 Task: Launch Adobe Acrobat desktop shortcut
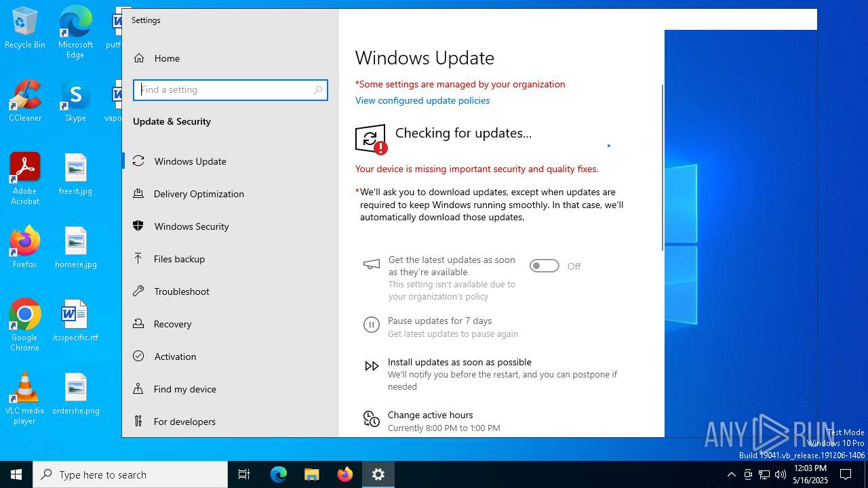coord(25,179)
